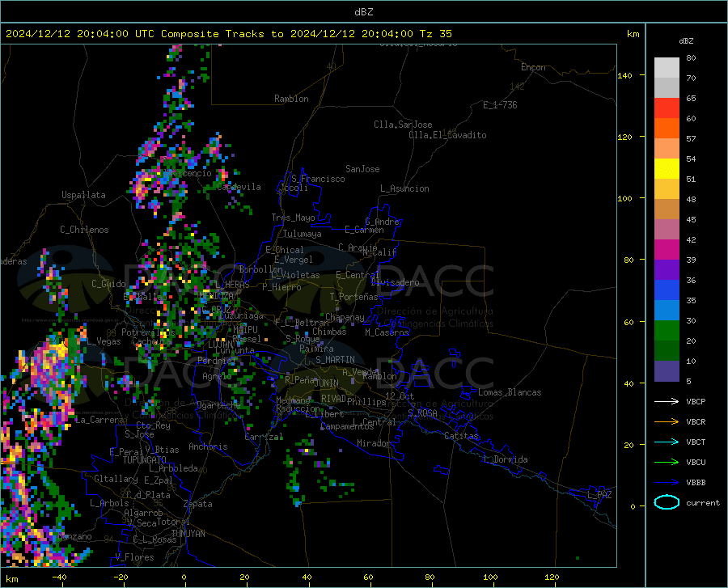Click the E_Carmen map label
The image size is (728, 588).
click(x=364, y=230)
